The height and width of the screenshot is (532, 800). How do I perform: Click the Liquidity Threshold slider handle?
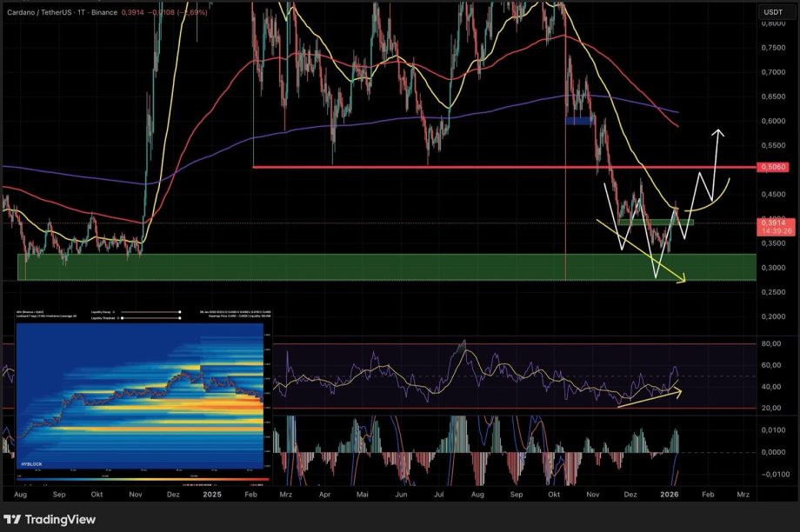pyautogui.click(x=123, y=318)
